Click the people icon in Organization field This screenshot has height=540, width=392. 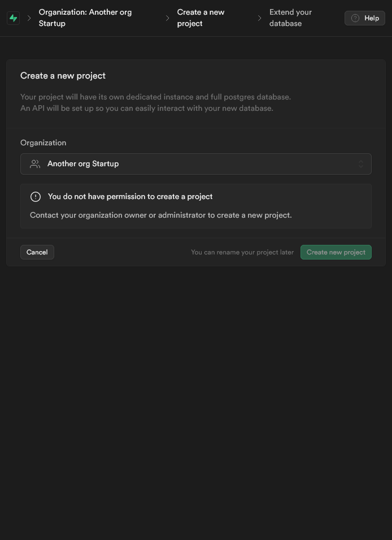[35, 164]
